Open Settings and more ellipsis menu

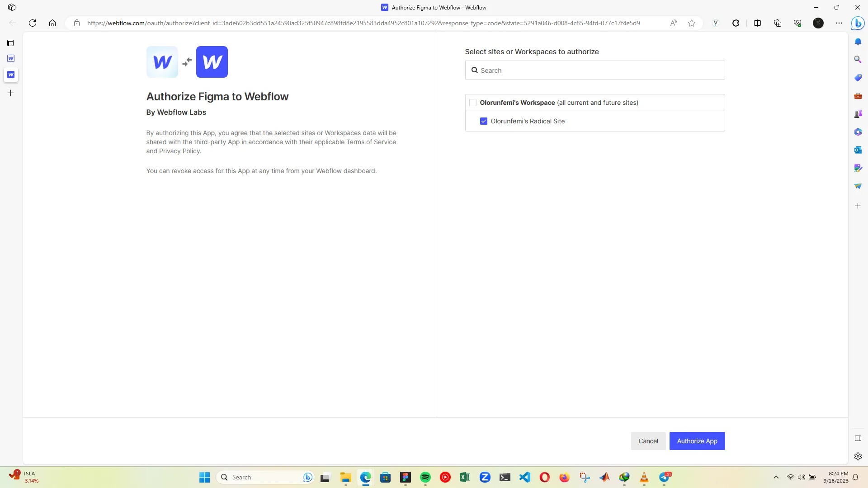(x=839, y=23)
